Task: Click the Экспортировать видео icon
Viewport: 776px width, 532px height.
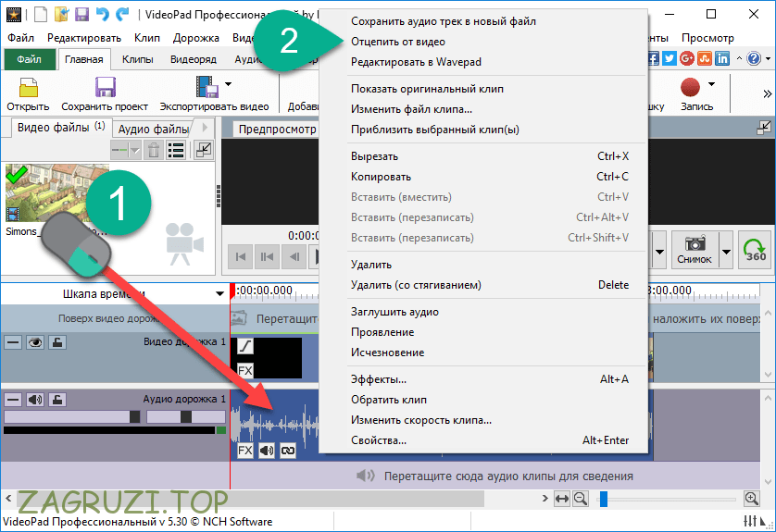Action: 207,87
